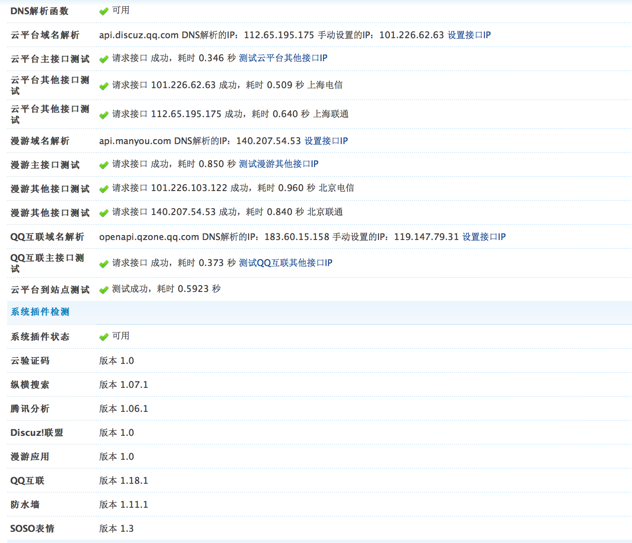Viewport: 632px width, 543px height.
Task: Click green check in 云平台主接口测试 row
Action: (104, 59)
